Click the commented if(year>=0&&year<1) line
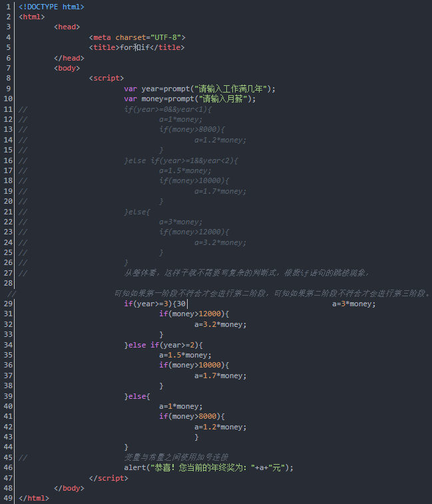This screenshot has width=432, height=504. tap(167, 109)
